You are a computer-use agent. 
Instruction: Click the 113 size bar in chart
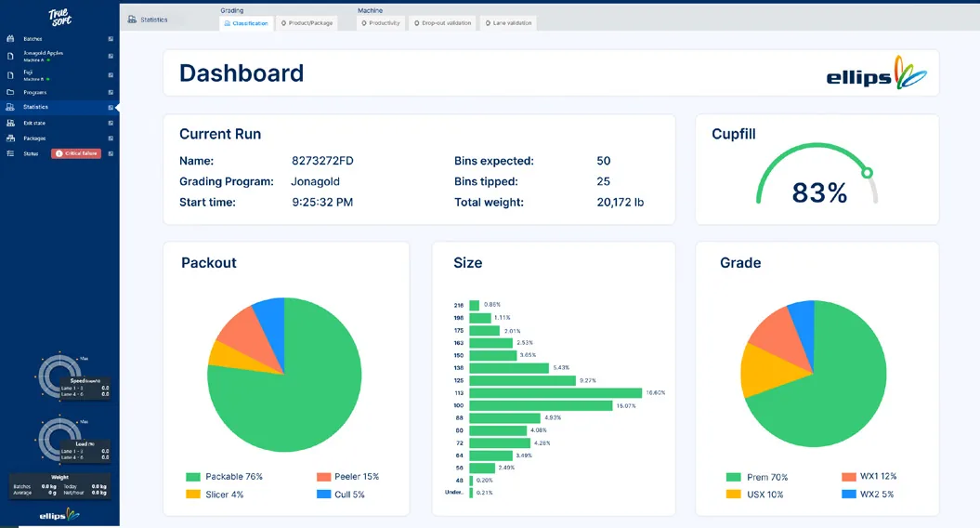pyautogui.click(x=555, y=393)
